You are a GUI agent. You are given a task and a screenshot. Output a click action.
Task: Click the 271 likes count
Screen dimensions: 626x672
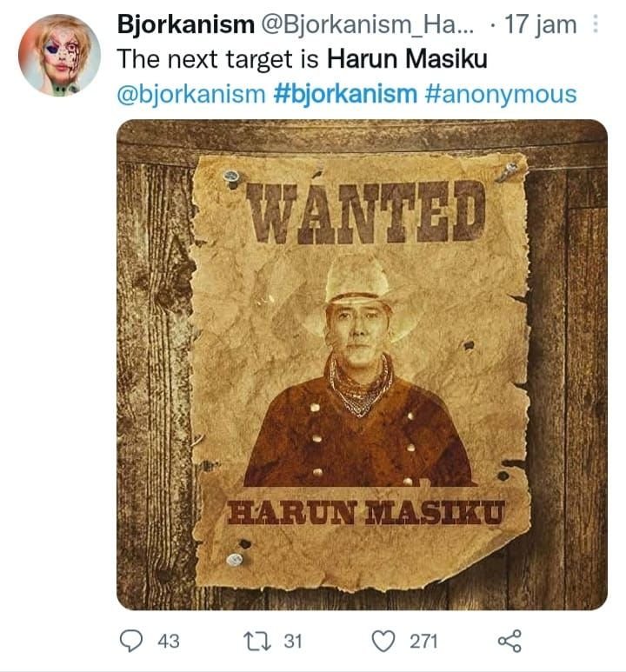423,642
